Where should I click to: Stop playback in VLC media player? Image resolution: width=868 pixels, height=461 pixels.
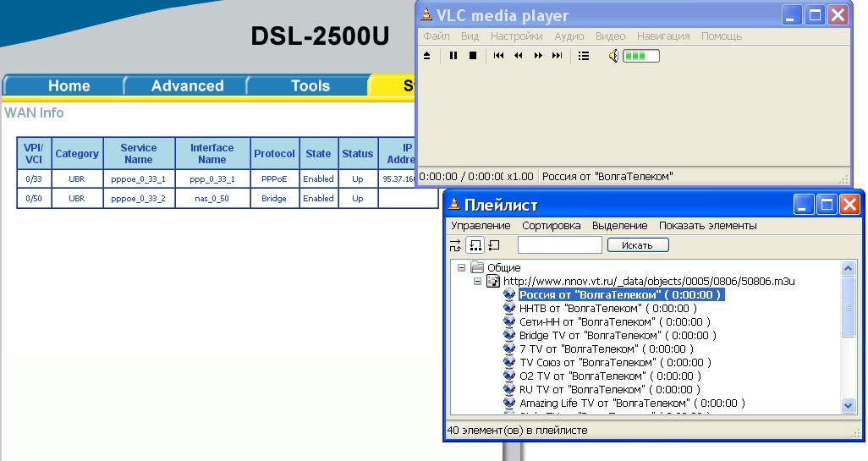coord(473,56)
